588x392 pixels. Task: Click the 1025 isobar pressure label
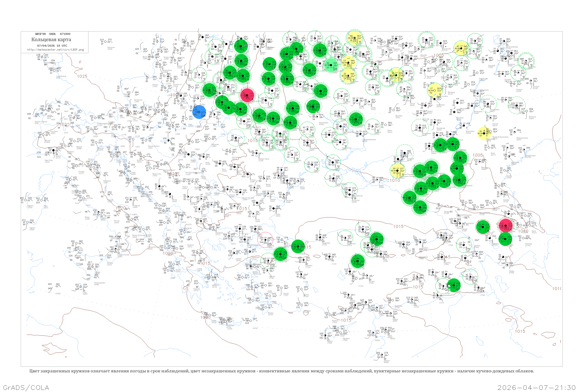(82, 76)
